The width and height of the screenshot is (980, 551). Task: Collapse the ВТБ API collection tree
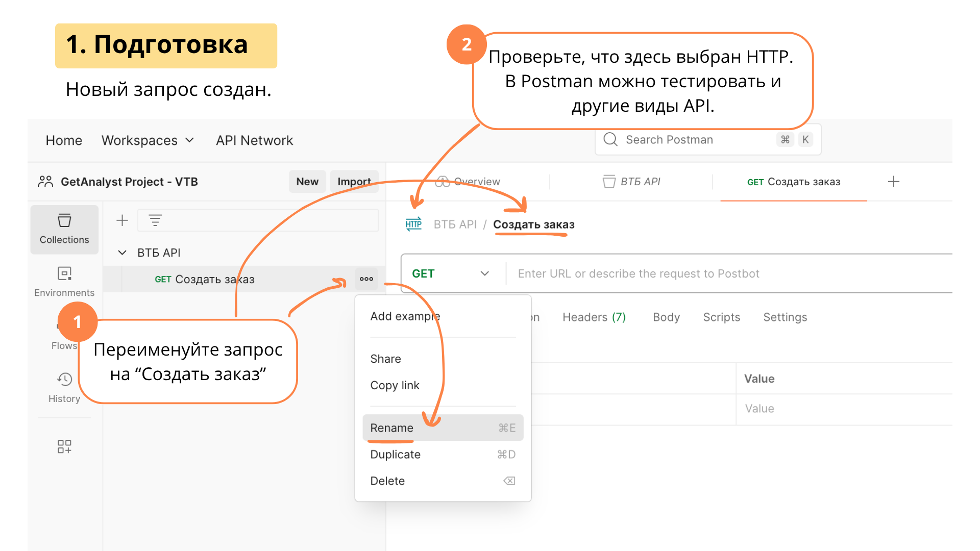tap(122, 253)
